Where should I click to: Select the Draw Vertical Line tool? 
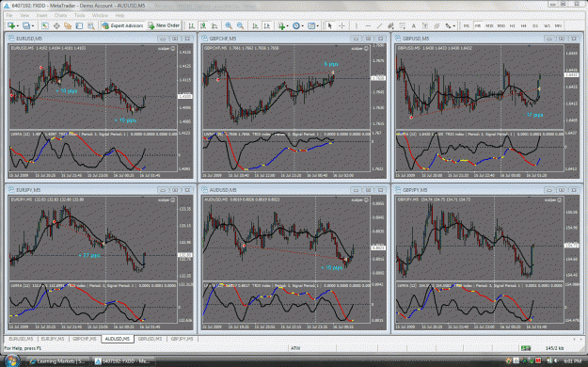pos(357,25)
